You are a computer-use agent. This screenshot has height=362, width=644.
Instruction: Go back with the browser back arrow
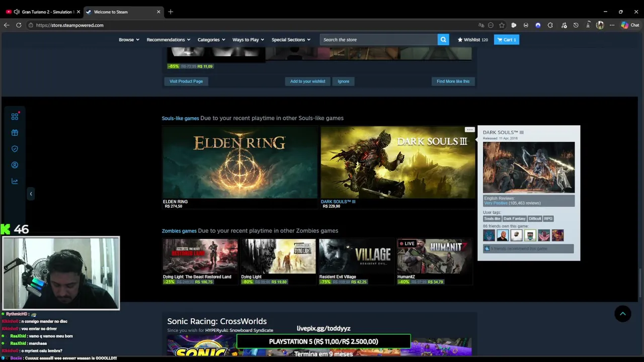click(7, 25)
